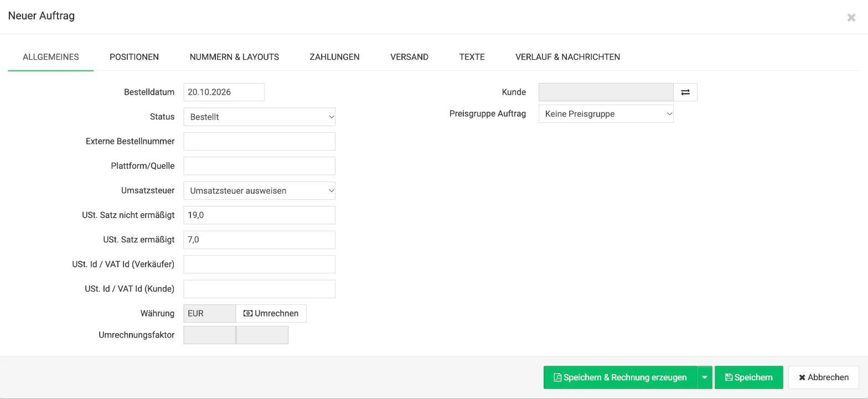868x399 pixels.
Task: Click the second Umrechnungsfaktor field
Action: click(262, 335)
